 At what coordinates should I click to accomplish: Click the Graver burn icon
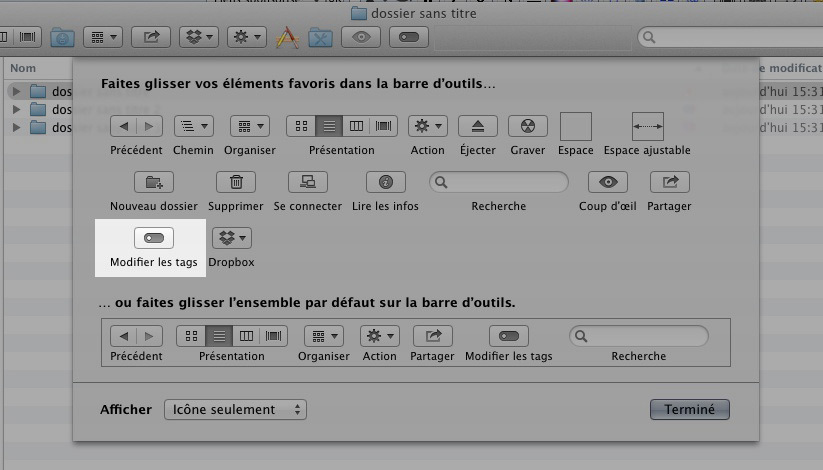pyautogui.click(x=527, y=126)
